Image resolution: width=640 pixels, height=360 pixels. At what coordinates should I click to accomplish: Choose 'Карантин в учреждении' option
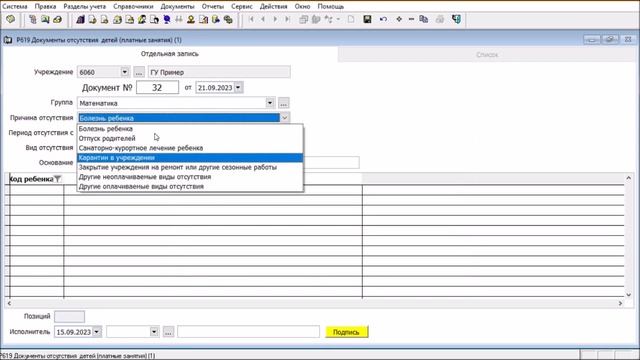click(190, 158)
